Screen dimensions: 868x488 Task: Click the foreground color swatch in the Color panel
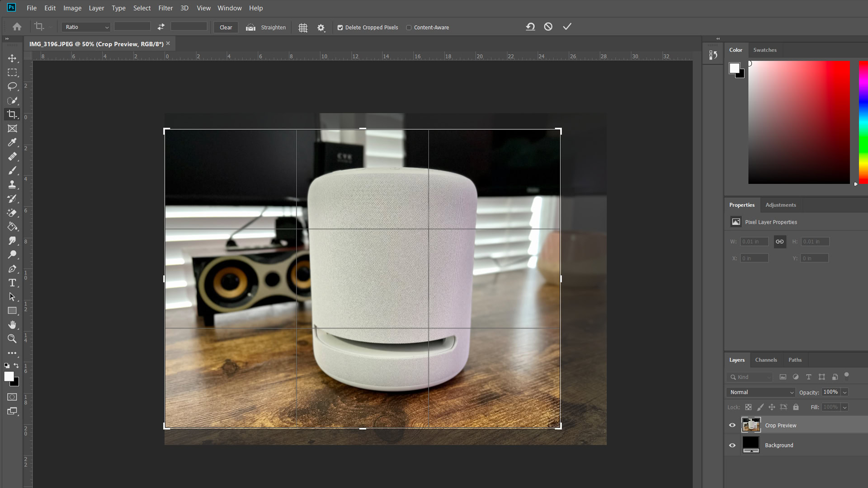point(734,68)
